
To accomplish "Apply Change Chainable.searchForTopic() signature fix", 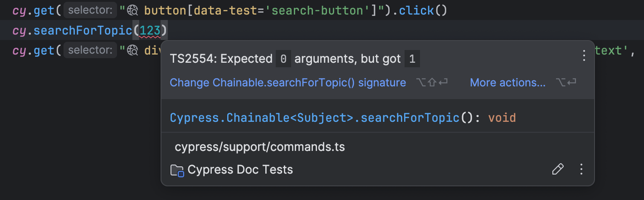I will [288, 83].
